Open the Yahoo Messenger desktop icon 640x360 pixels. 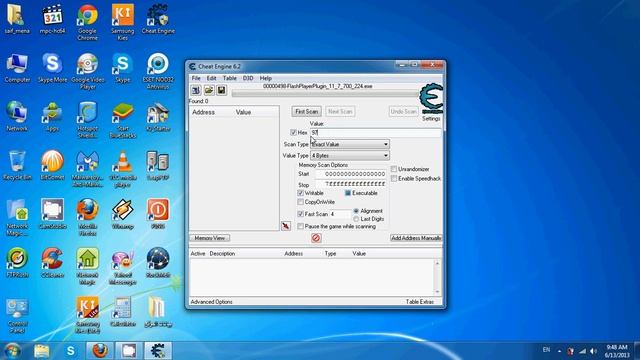pyautogui.click(x=122, y=267)
